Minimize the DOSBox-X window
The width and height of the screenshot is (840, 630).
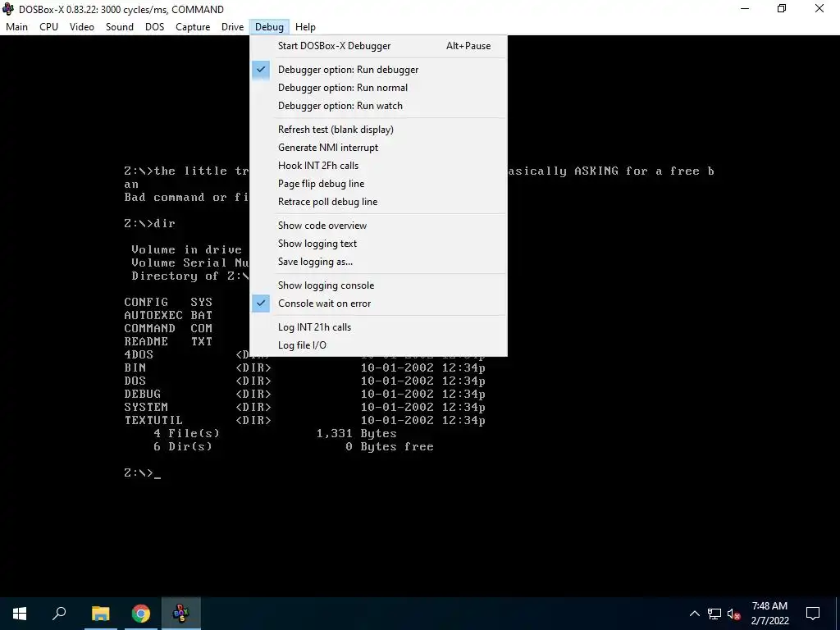point(745,9)
